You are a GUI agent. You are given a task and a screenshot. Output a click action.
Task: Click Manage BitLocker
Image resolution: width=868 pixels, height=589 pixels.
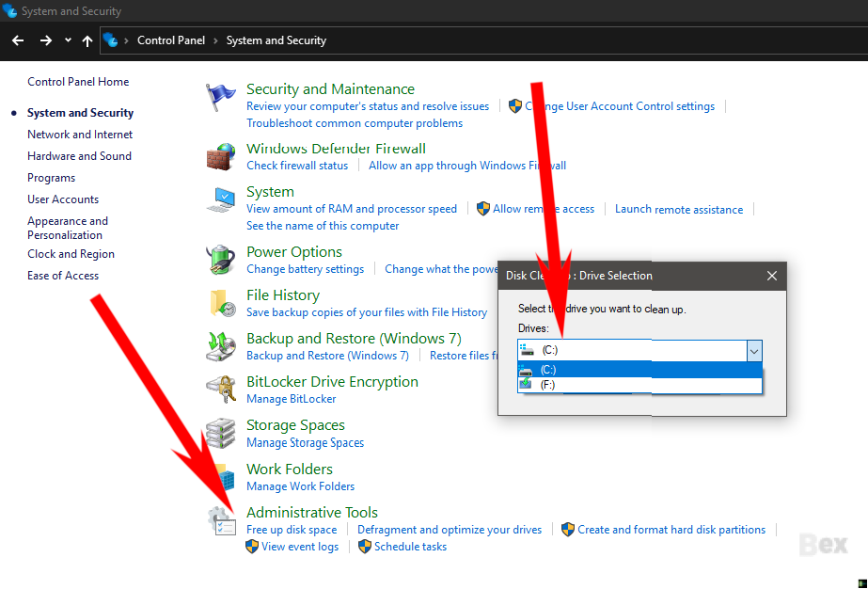tap(292, 398)
